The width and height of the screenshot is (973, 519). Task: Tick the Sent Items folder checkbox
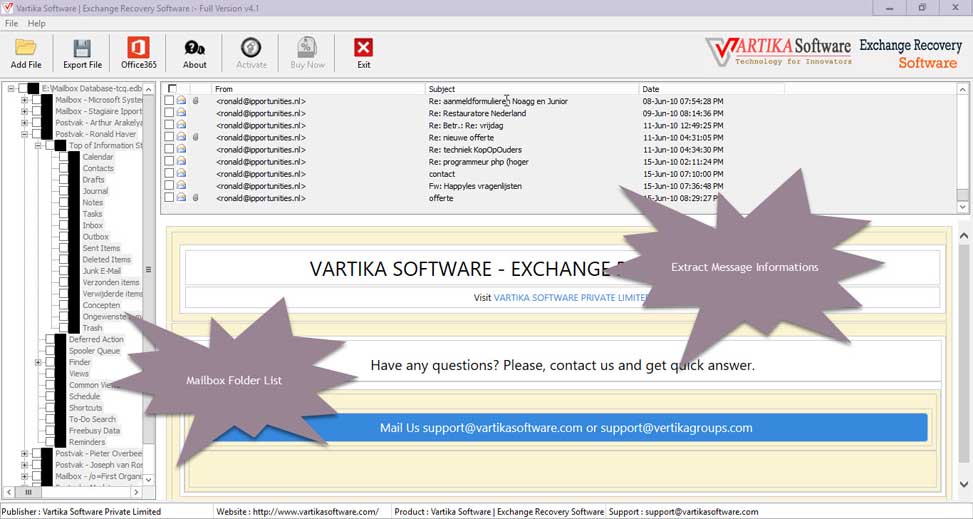click(x=64, y=248)
